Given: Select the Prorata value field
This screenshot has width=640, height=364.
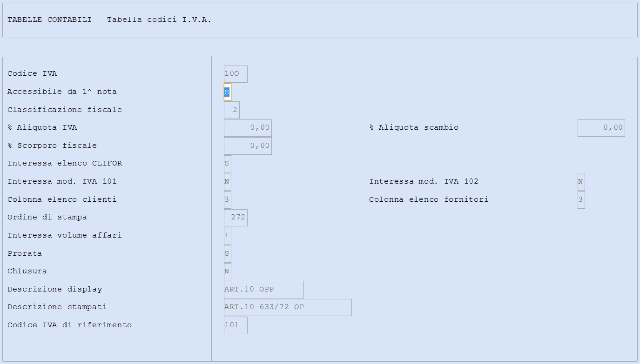Looking at the screenshot, I should 227,254.
